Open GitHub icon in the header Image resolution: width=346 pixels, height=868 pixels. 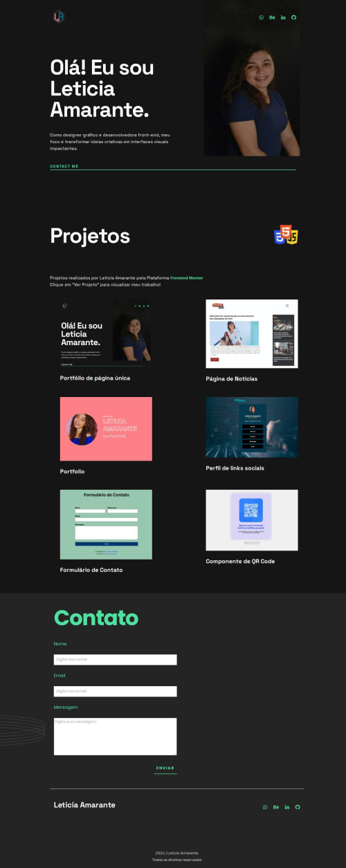[x=294, y=17]
